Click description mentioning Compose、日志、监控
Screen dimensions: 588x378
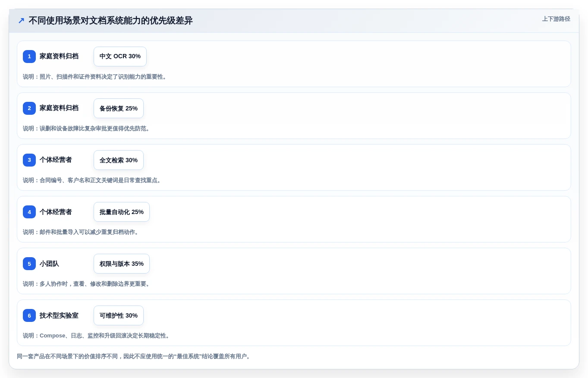point(97,336)
